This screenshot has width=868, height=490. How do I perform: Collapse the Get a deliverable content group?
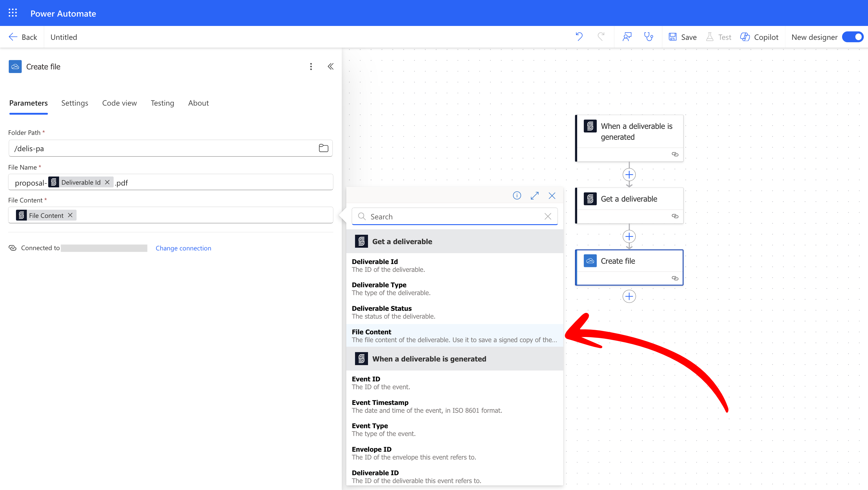pyautogui.click(x=402, y=241)
